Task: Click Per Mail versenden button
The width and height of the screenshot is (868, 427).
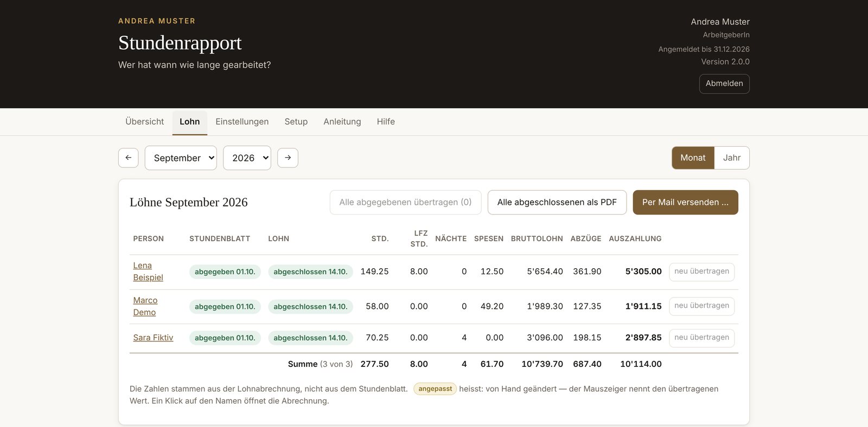Action: [x=685, y=202]
